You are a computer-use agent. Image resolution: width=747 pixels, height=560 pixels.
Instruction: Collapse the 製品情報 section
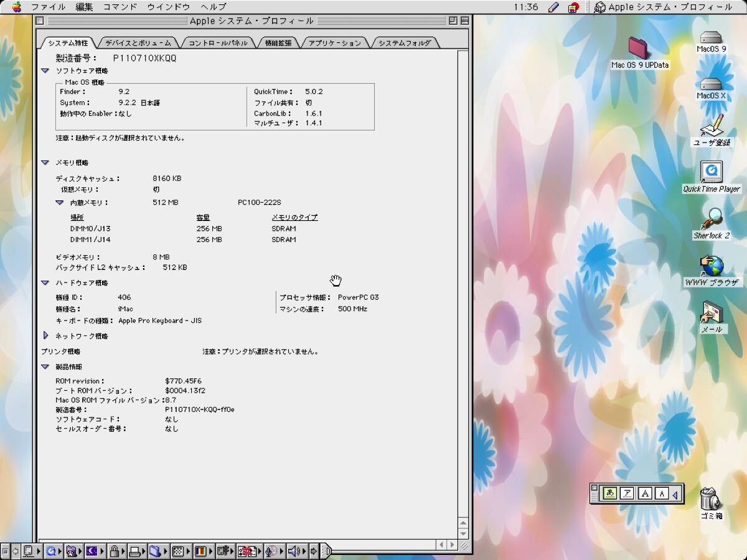tap(45, 366)
